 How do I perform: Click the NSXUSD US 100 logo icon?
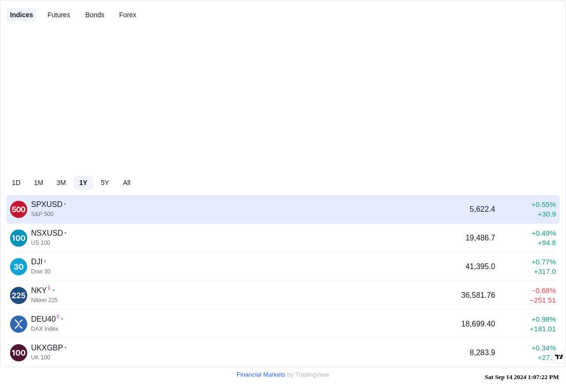click(19, 238)
